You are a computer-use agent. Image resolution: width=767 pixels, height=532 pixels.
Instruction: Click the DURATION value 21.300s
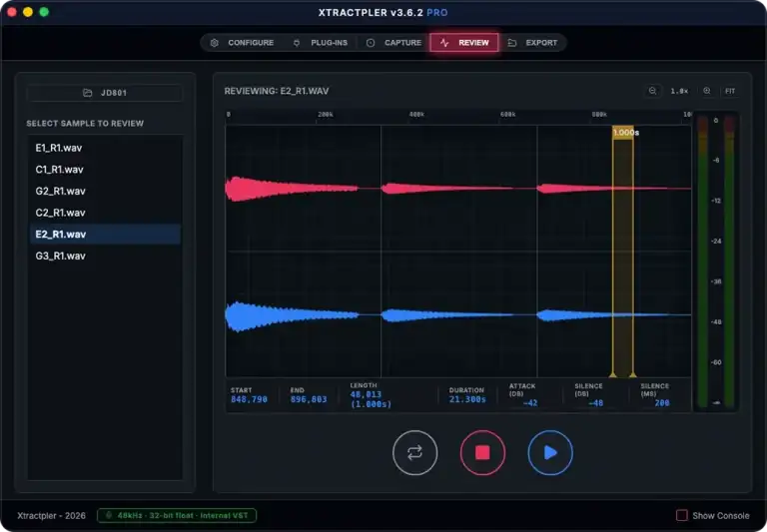(467, 399)
